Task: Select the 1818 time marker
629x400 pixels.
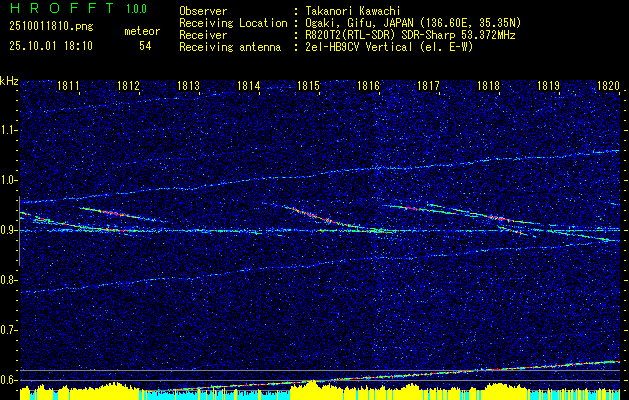Action: (488, 87)
